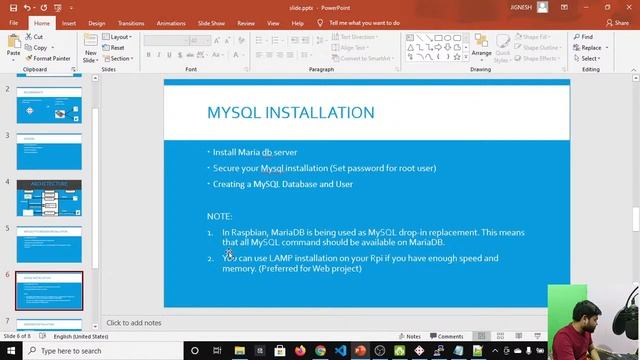This screenshot has width=640, height=360.
Task: Switch to the Insert tab
Action: coord(69,23)
